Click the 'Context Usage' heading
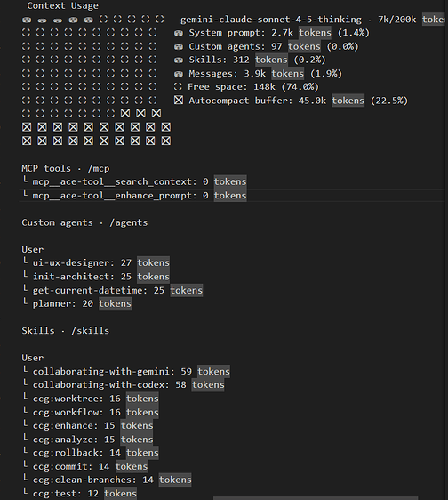Viewport: 448px width, 500px height. click(x=62, y=5)
